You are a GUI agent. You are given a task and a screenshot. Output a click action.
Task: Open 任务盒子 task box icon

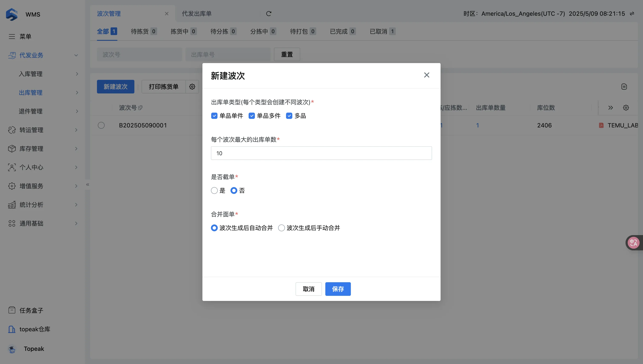[12, 310]
